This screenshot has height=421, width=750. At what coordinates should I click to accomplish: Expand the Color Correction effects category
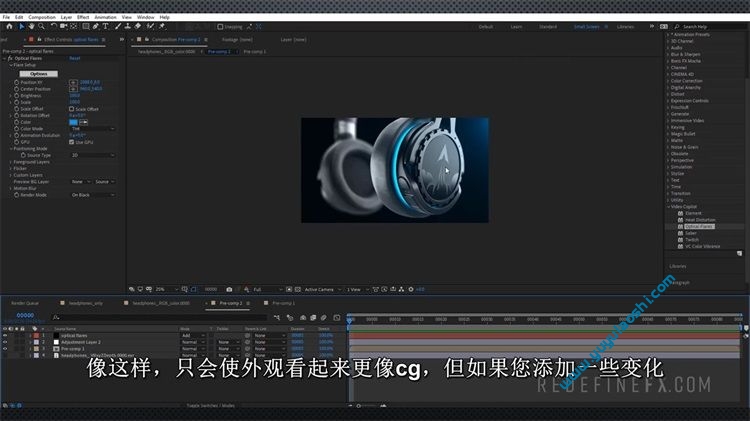click(668, 81)
